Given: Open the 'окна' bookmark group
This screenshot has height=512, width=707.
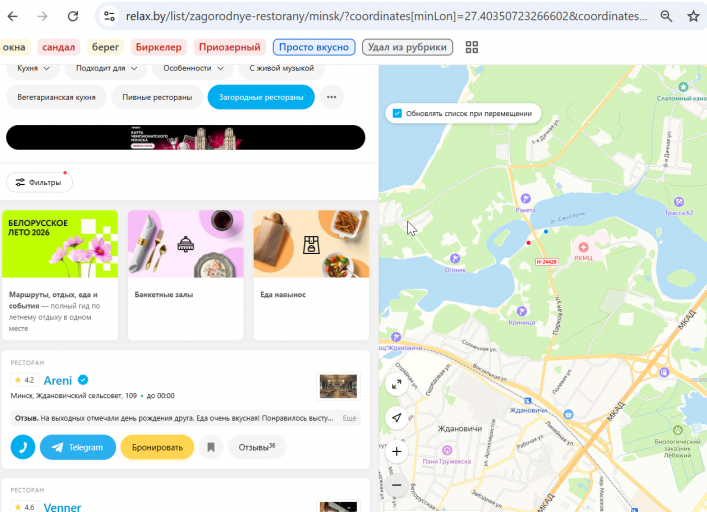Looking at the screenshot, I should (14, 47).
